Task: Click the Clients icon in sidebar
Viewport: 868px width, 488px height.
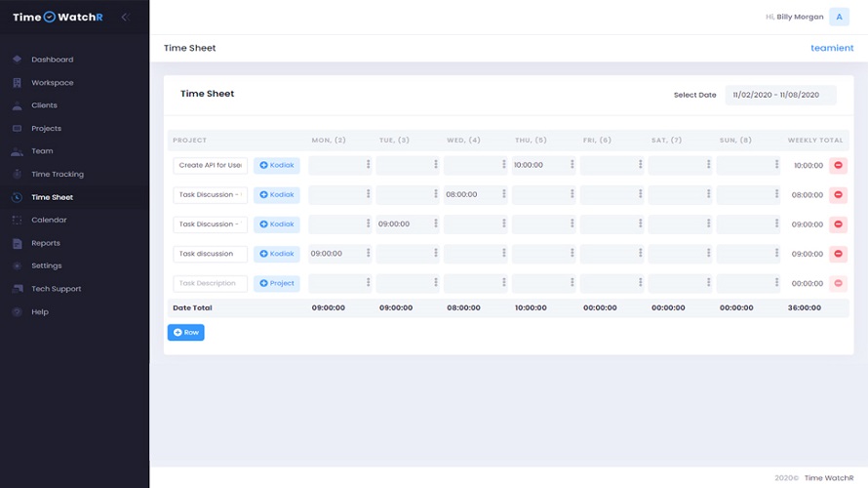Action: 18,105
